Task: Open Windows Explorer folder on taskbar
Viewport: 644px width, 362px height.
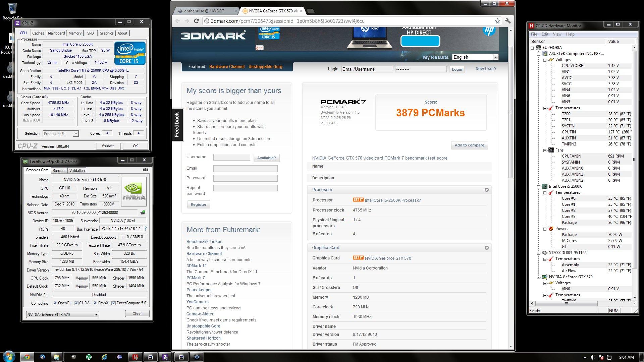Action: pyautogui.click(x=56, y=357)
